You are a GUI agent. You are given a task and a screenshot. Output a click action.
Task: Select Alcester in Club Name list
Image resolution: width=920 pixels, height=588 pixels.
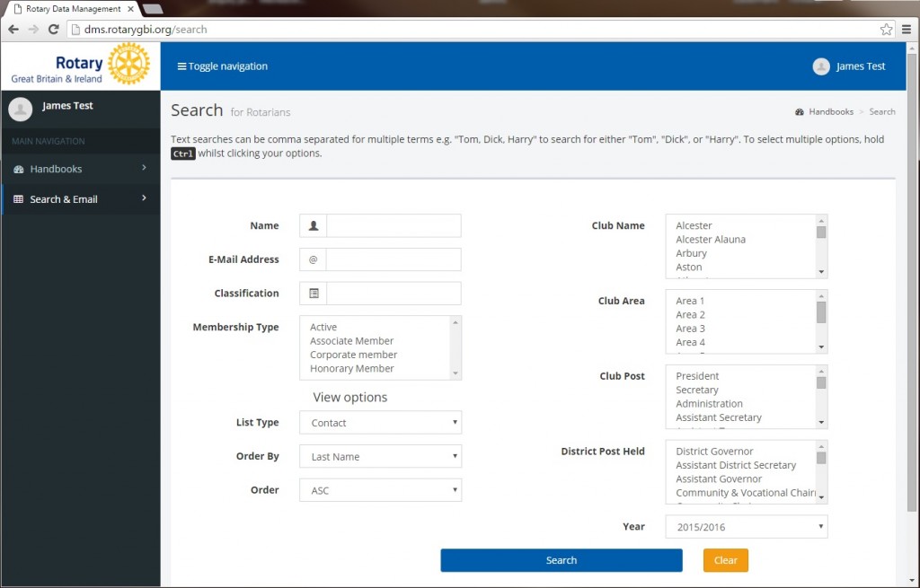coord(694,225)
